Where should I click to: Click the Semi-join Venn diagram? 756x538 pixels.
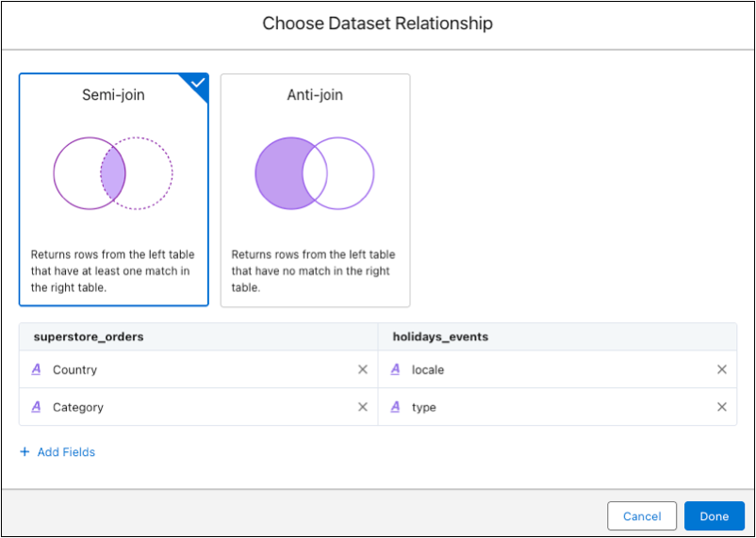click(x=113, y=173)
